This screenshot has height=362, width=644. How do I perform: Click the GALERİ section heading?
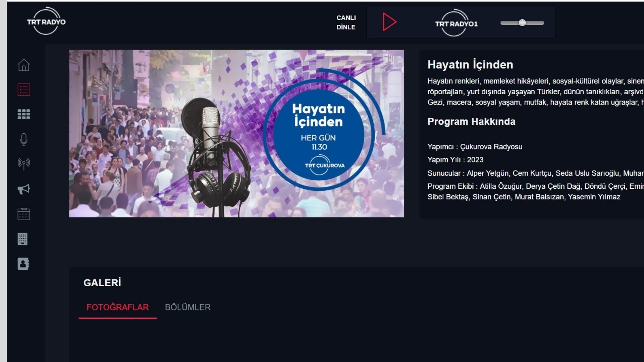tap(102, 283)
